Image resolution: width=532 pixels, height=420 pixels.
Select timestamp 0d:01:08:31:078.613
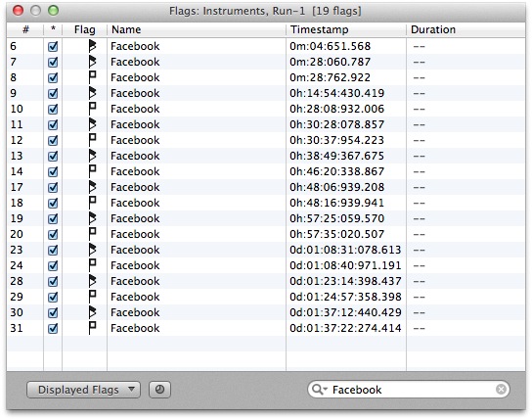point(345,250)
